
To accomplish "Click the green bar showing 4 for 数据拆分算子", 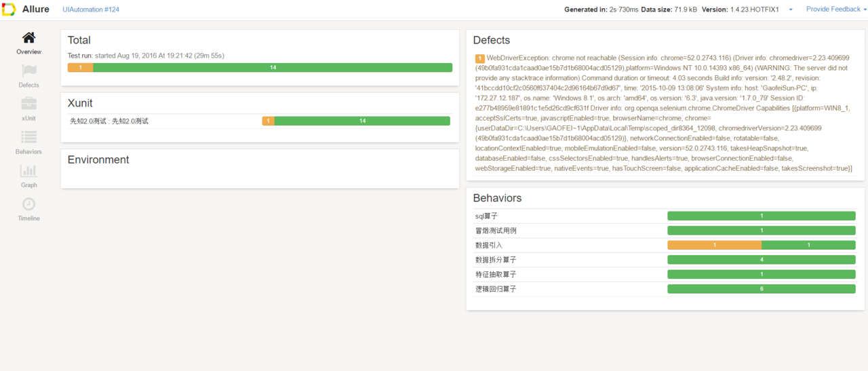I will click(x=762, y=260).
